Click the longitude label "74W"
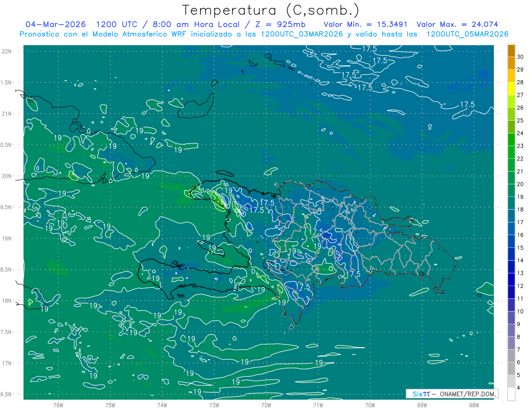 pyautogui.click(x=162, y=405)
